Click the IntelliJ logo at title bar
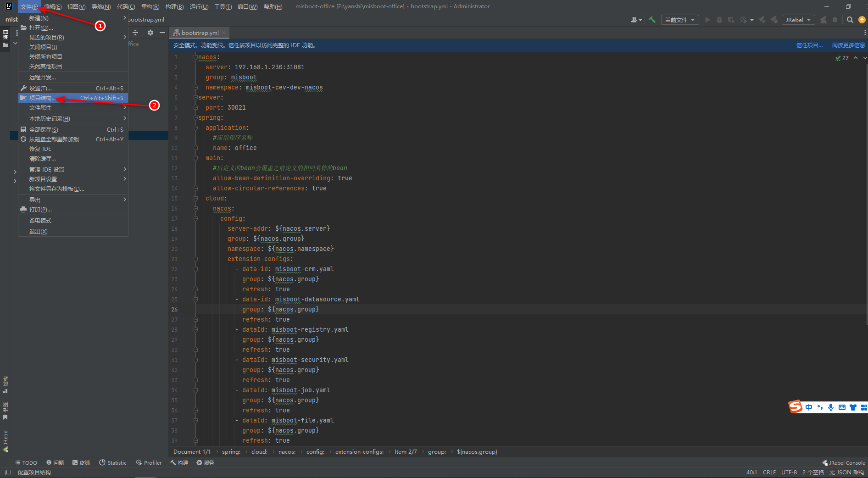The height and width of the screenshot is (478, 868). (9, 6)
